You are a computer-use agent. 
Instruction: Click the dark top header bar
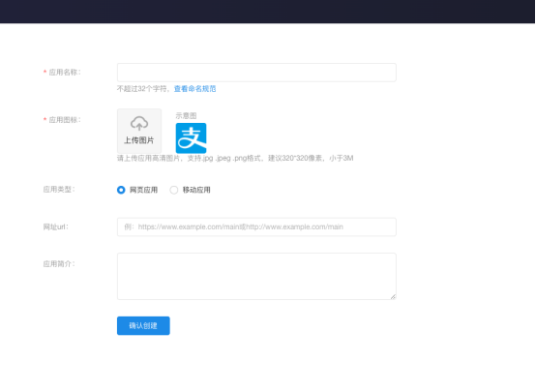click(x=267, y=12)
